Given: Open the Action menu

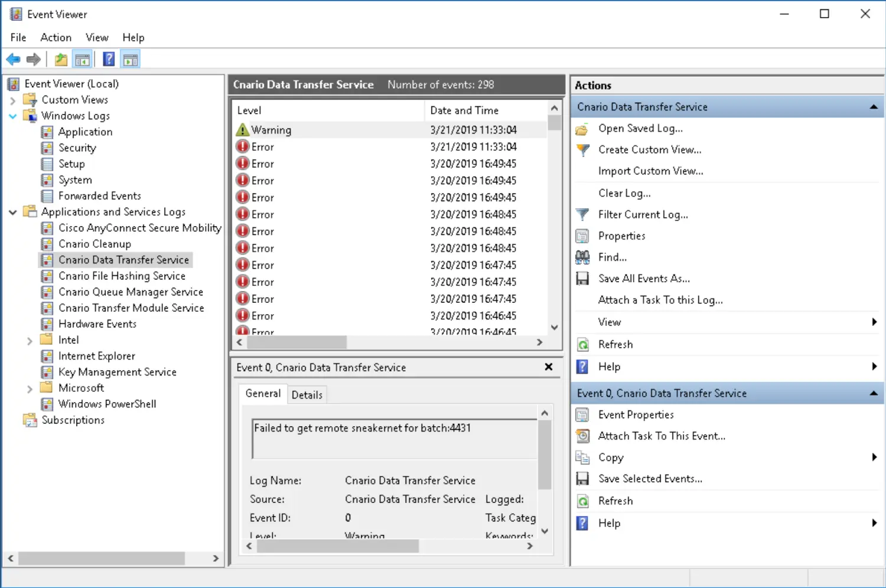Looking at the screenshot, I should point(56,37).
